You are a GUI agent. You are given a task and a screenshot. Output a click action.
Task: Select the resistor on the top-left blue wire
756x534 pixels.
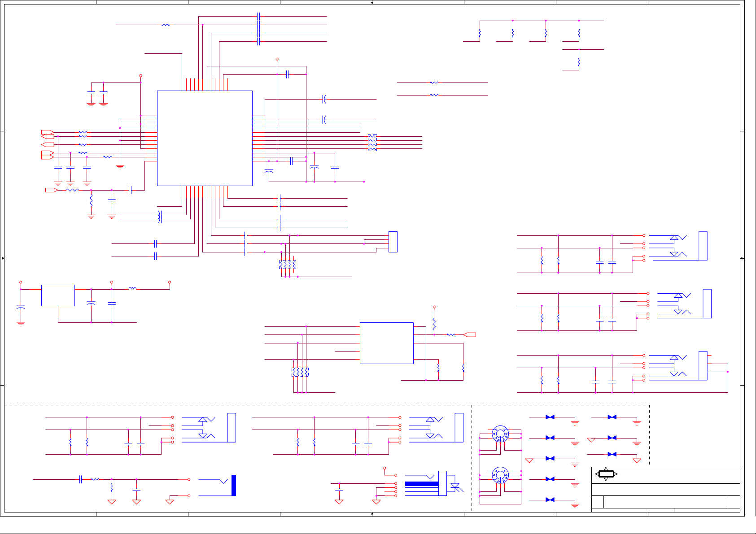pos(166,25)
